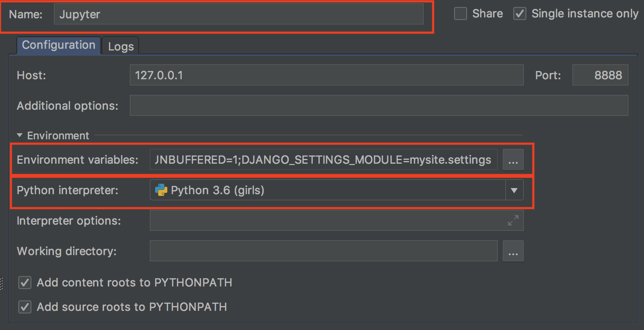Click the Additional options input field
The height and width of the screenshot is (330, 644).
point(379,106)
